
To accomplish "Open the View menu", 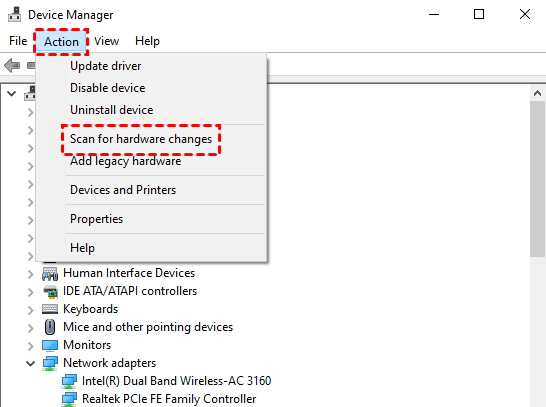I will [x=107, y=41].
